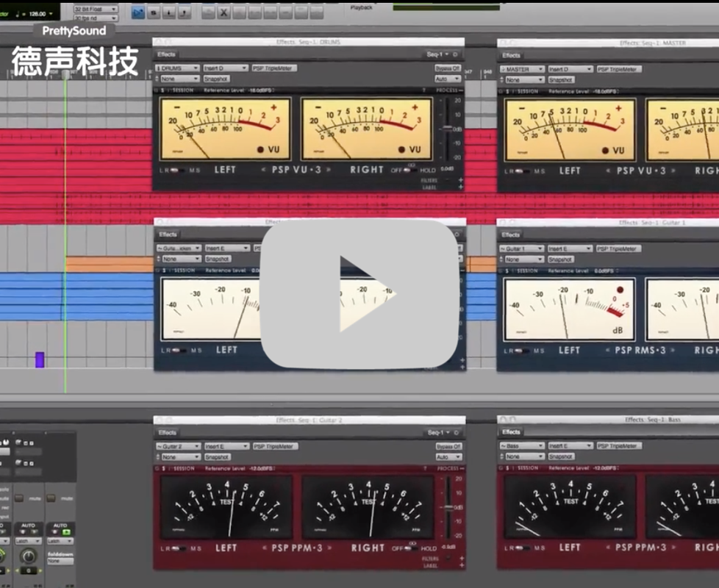The image size is (719, 588).
Task: Go to previous meter in MASTER PSP VU-3
Action: [608, 171]
